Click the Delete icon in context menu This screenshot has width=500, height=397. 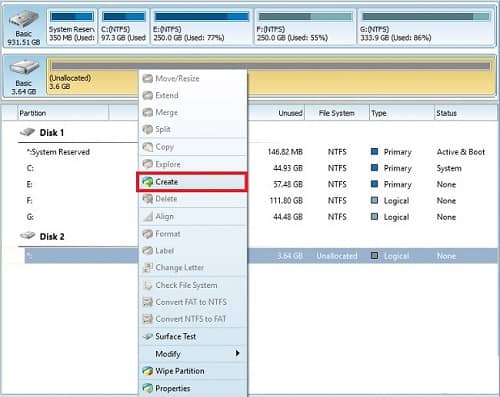click(x=147, y=199)
